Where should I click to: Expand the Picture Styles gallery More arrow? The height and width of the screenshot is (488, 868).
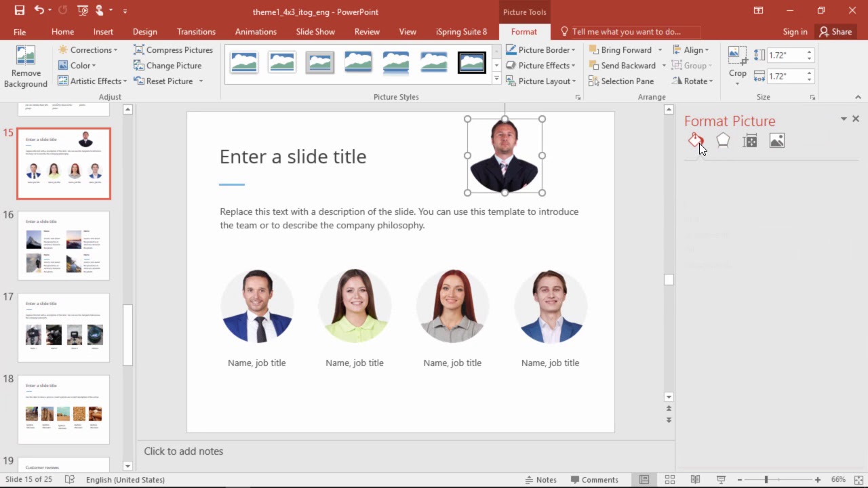point(496,79)
